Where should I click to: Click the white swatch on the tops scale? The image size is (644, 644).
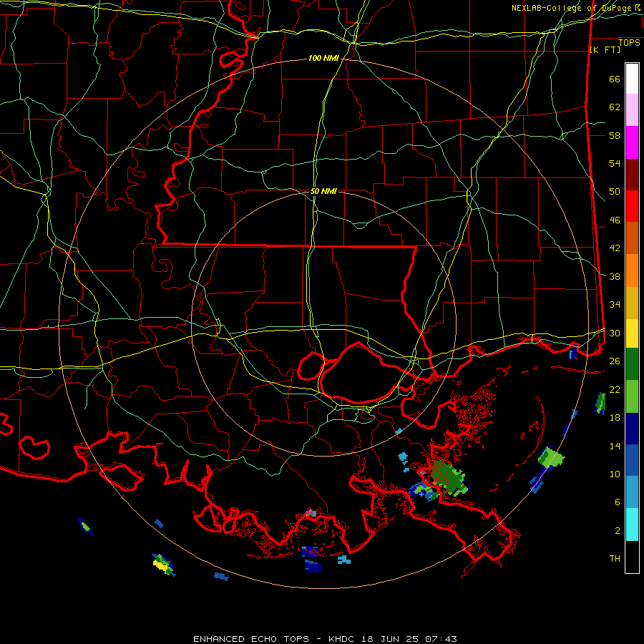pos(632,79)
